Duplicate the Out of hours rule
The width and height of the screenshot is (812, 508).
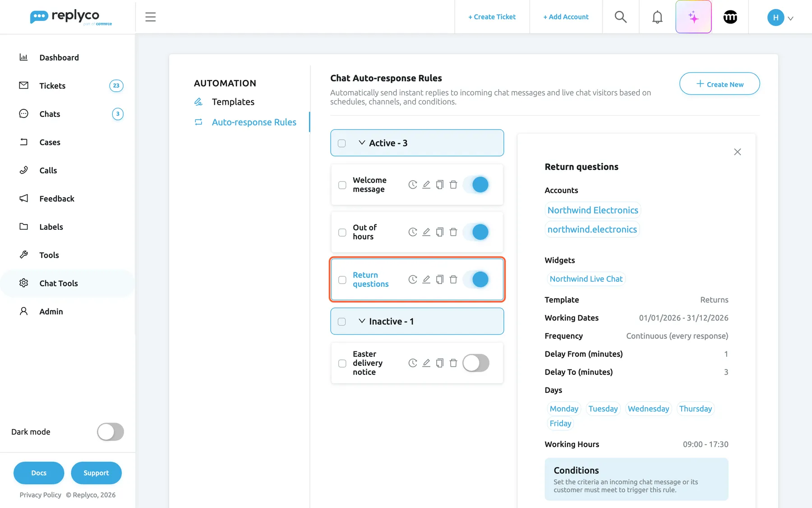tap(440, 232)
